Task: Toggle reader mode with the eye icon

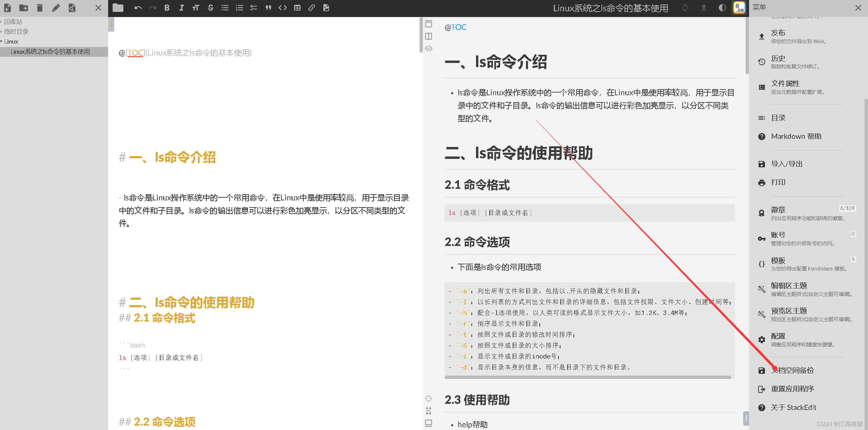Action: [x=429, y=49]
